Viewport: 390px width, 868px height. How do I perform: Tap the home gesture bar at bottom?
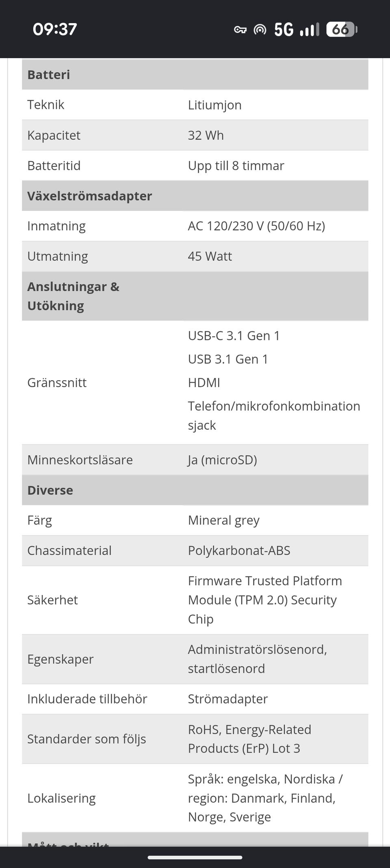(195, 857)
